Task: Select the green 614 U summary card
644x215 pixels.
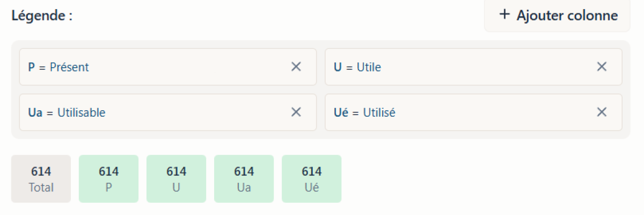Action: click(176, 179)
